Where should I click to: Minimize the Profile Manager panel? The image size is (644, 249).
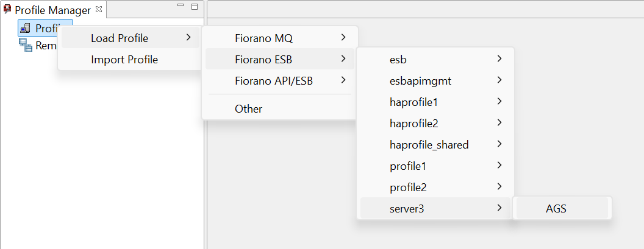click(181, 5)
